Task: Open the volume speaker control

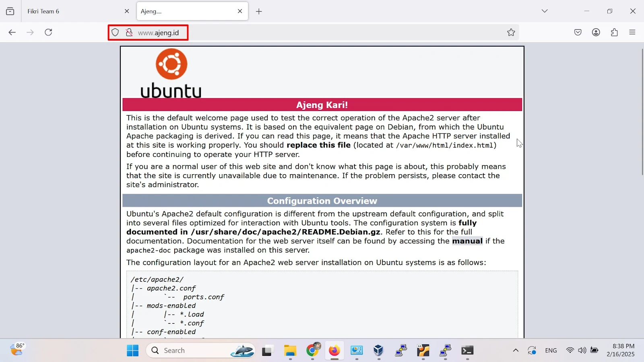Action: pos(582,350)
